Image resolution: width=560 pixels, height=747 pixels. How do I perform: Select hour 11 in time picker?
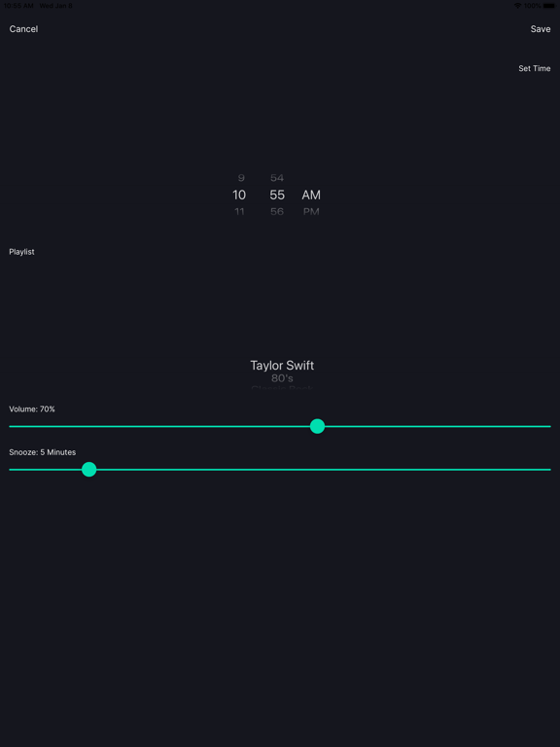(x=239, y=211)
